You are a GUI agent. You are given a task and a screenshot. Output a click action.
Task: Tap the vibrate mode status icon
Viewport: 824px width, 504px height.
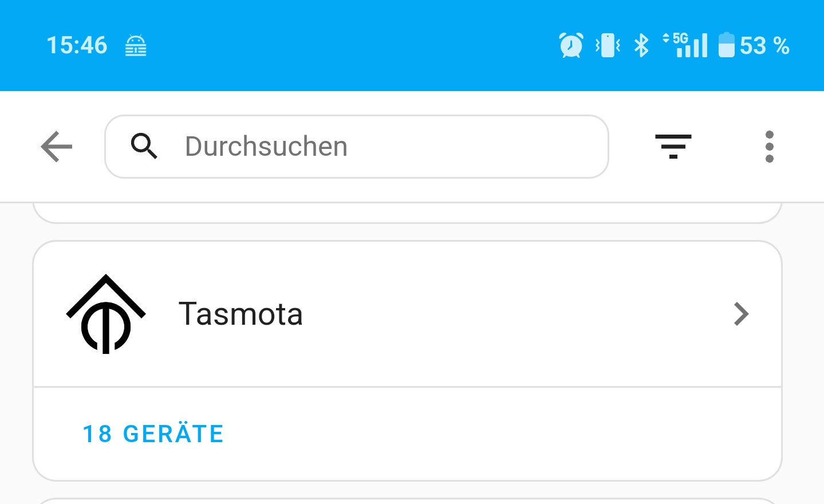click(608, 45)
